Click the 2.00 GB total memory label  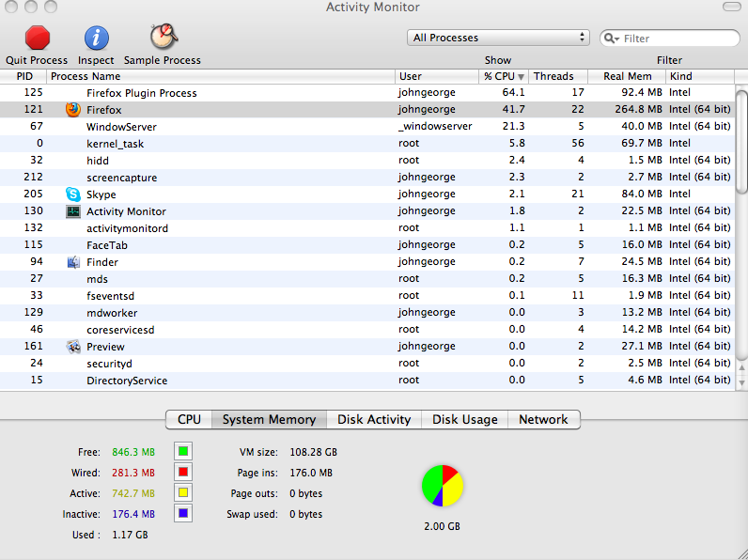(x=443, y=526)
